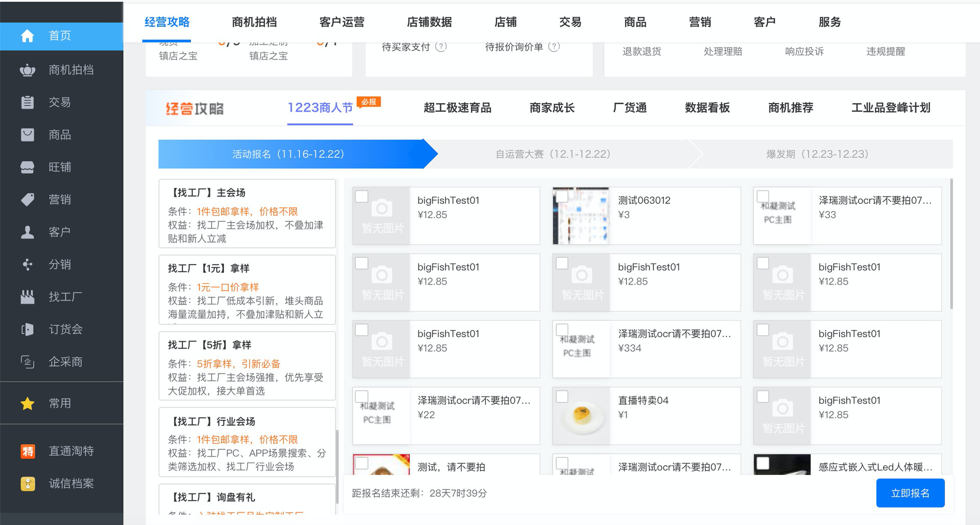The width and height of the screenshot is (980, 525).
Task: Open the 处理理赔 link
Action: pyautogui.click(x=723, y=51)
